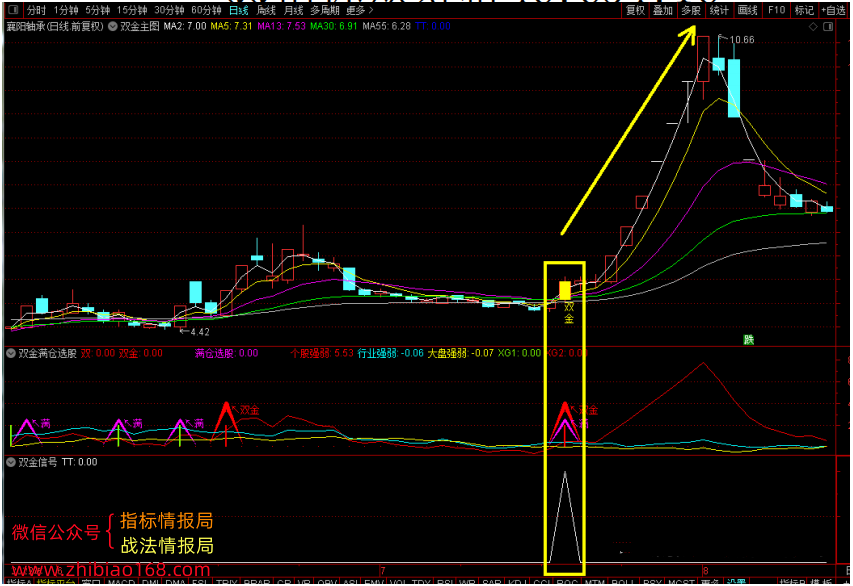Screen dimensions: 853x586
Task: Open the F10 company info
Action: click(776, 10)
